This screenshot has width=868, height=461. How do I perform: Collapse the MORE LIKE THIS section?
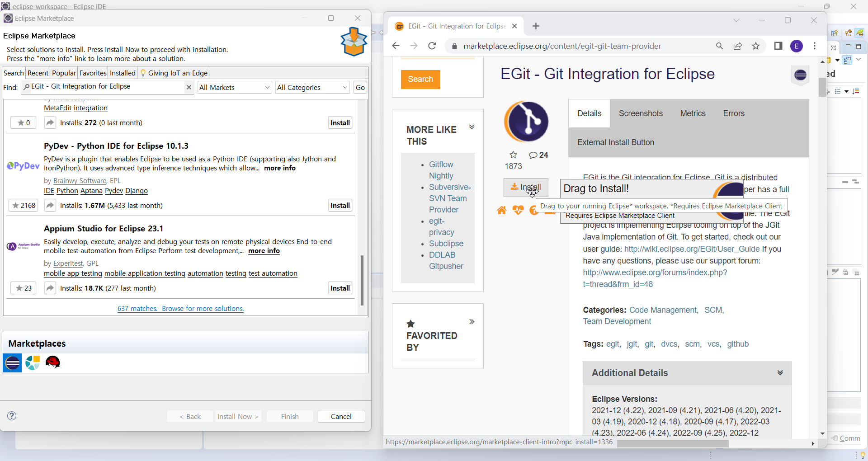pos(472,127)
